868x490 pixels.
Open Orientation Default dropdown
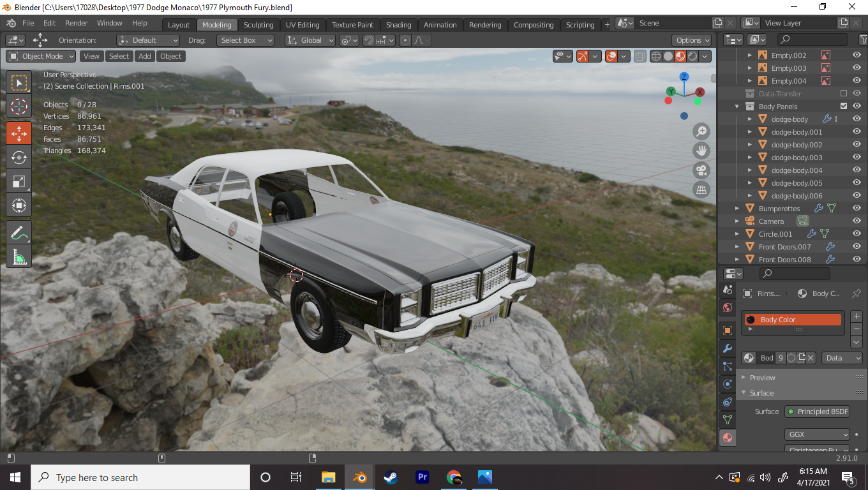click(x=148, y=40)
